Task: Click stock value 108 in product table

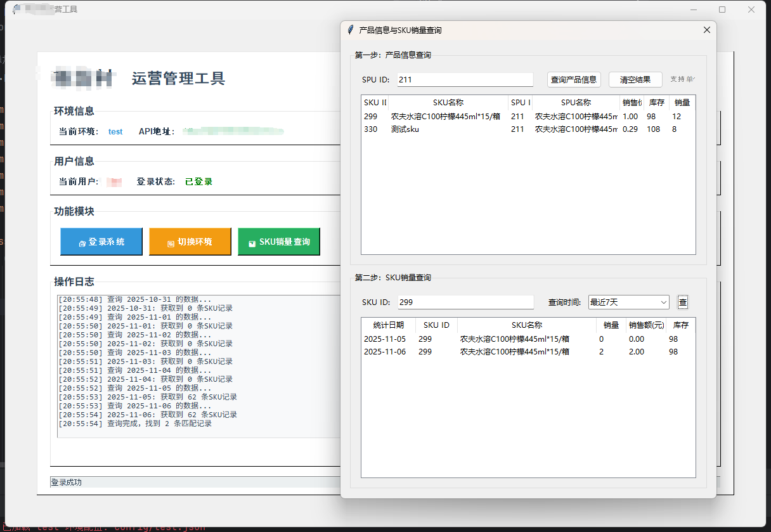Action: [x=653, y=129]
